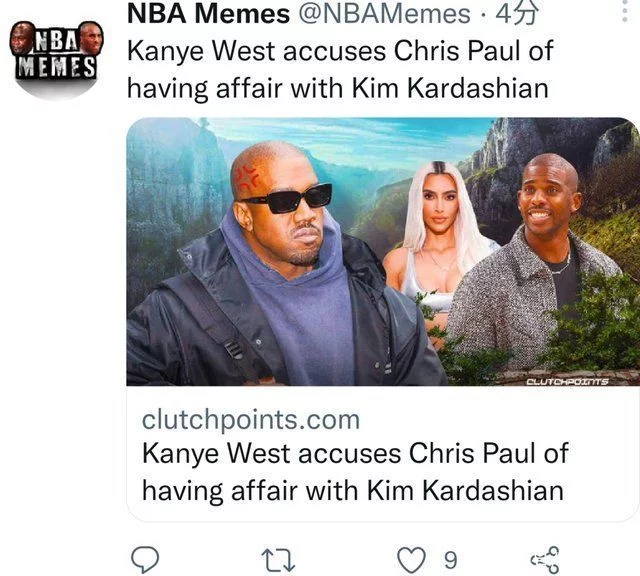640x576 pixels.
Task: Open the @NBAMemes handle link
Action: point(385,14)
